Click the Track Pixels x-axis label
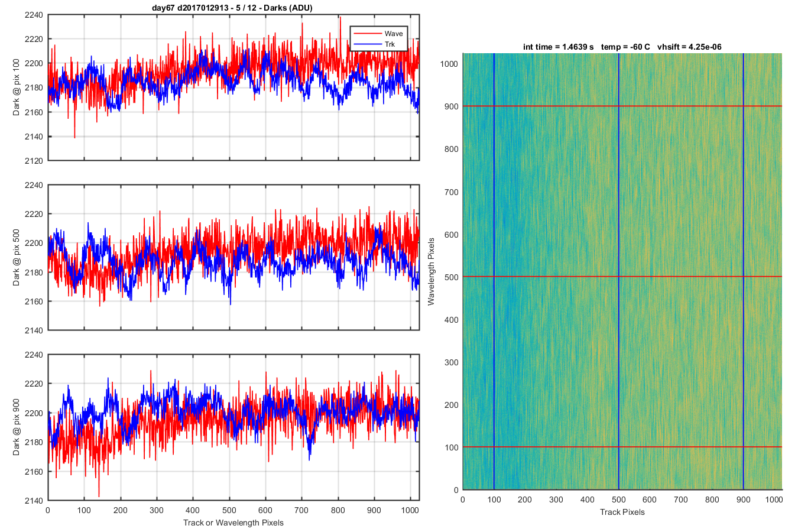The width and height of the screenshot is (798, 532). [622, 512]
